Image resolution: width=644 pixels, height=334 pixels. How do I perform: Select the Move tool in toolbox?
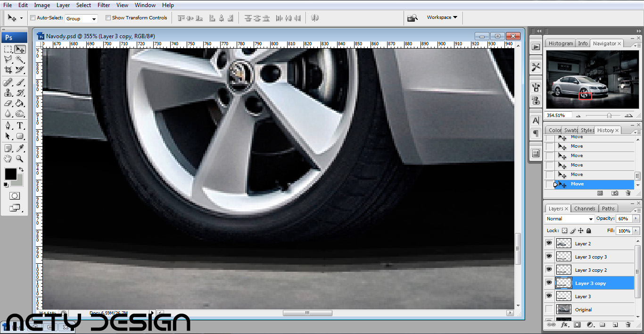20,49
